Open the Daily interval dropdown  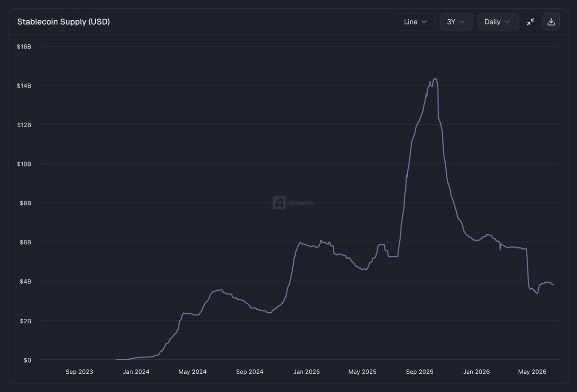click(498, 22)
